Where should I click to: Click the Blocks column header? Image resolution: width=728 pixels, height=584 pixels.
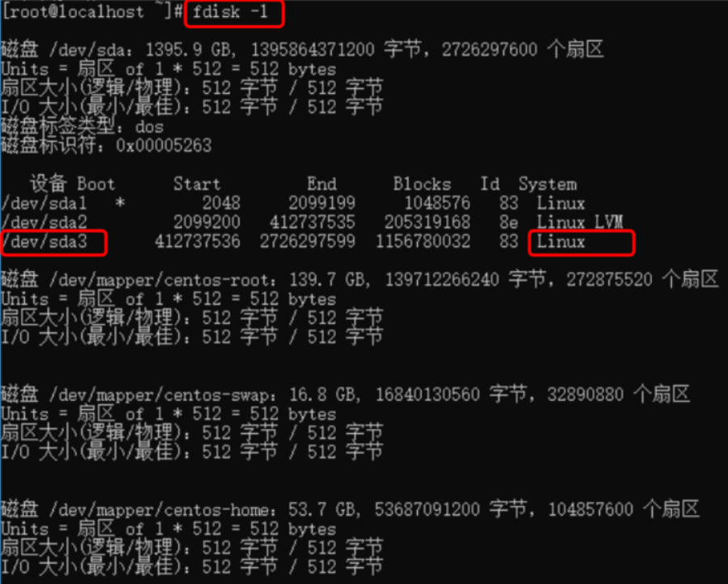coord(422,185)
